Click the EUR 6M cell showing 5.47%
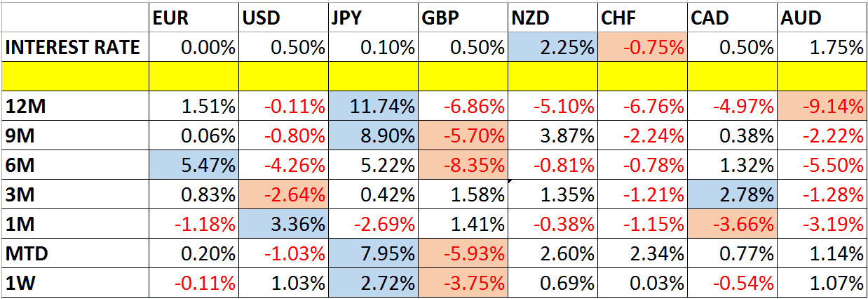Viewport: 868px width, 299px height. [194, 166]
